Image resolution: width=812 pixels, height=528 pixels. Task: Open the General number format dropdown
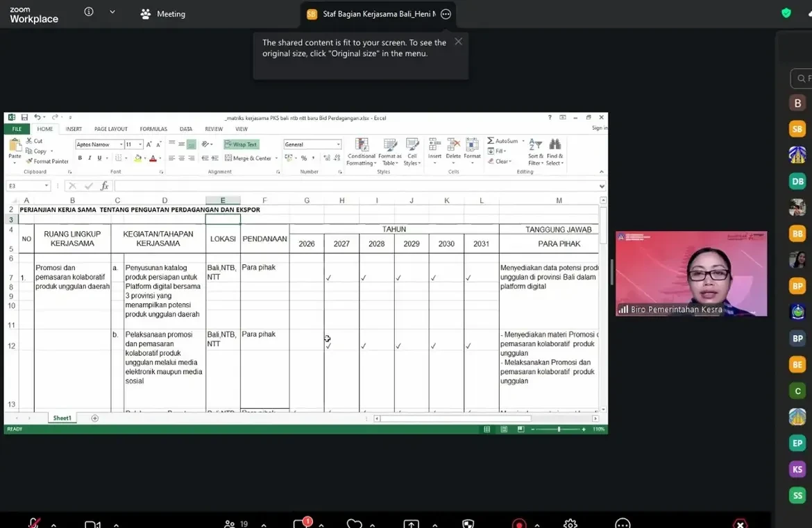(339, 144)
